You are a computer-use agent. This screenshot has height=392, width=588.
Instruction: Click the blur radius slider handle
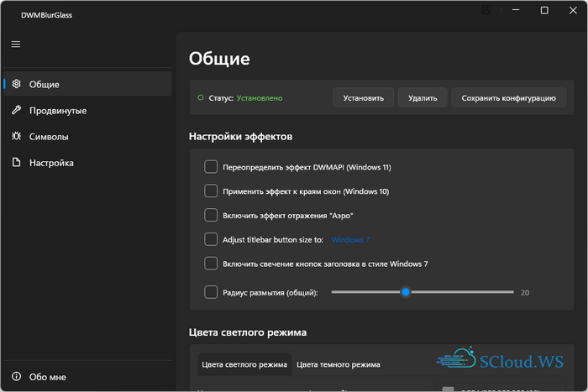coord(406,292)
